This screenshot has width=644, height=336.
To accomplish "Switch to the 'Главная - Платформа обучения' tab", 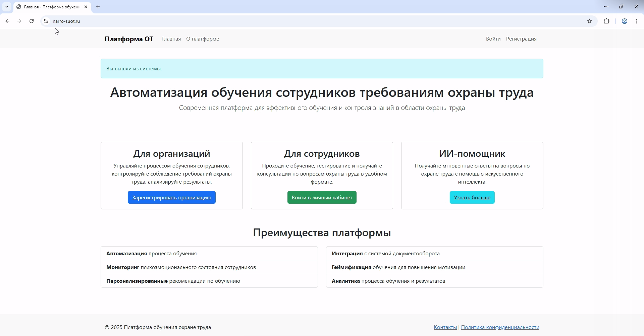I will (50, 7).
